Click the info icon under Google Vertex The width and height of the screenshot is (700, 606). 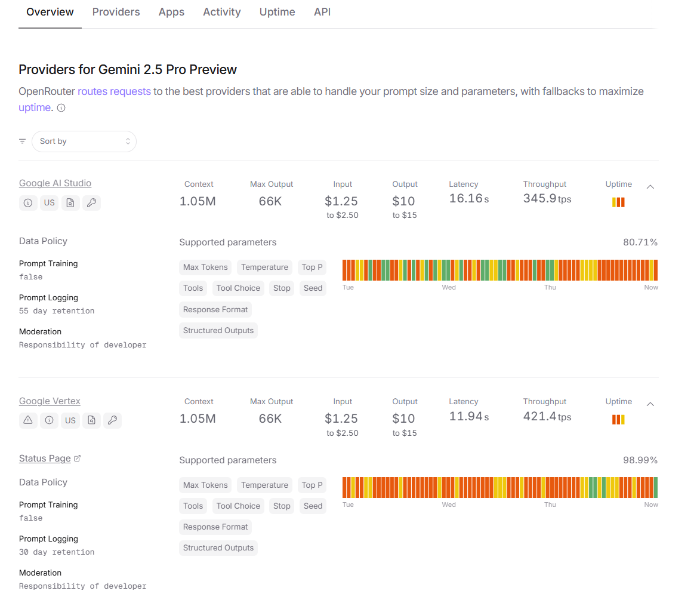50,420
